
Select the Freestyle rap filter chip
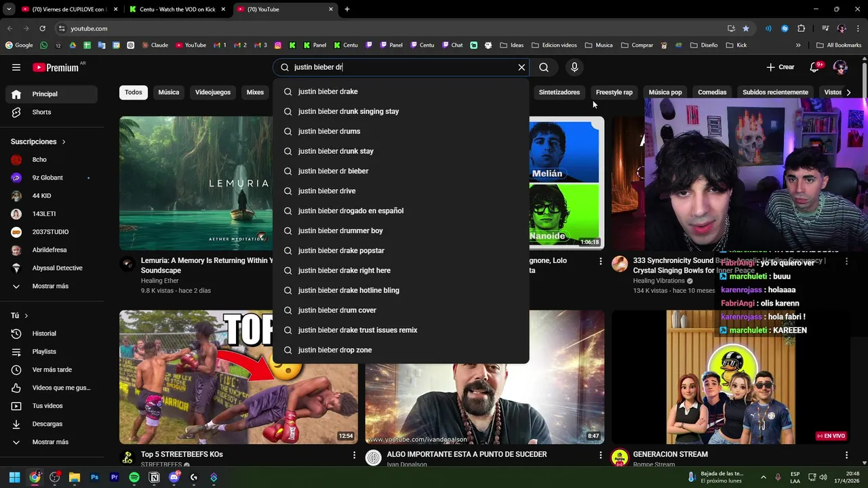[614, 92]
